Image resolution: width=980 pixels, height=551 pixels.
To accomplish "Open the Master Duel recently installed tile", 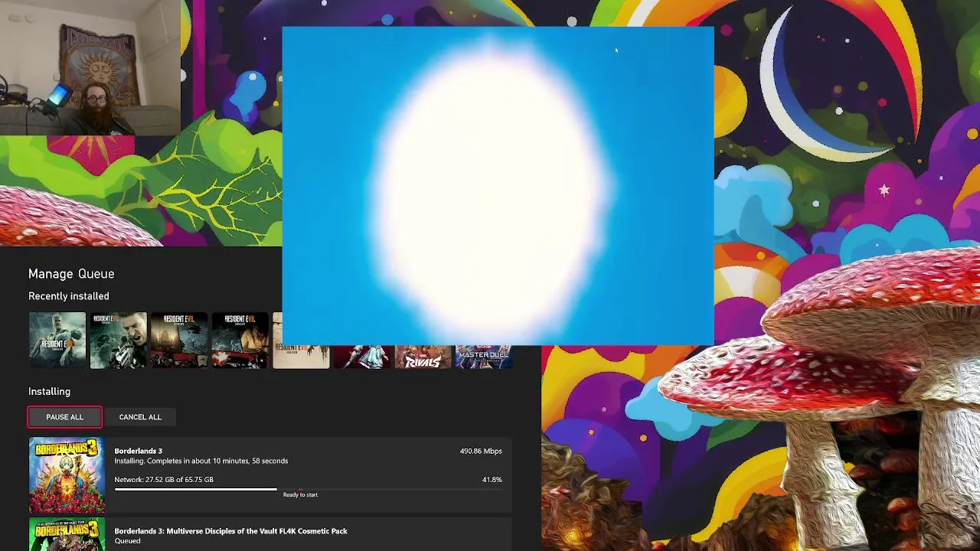I will click(484, 357).
